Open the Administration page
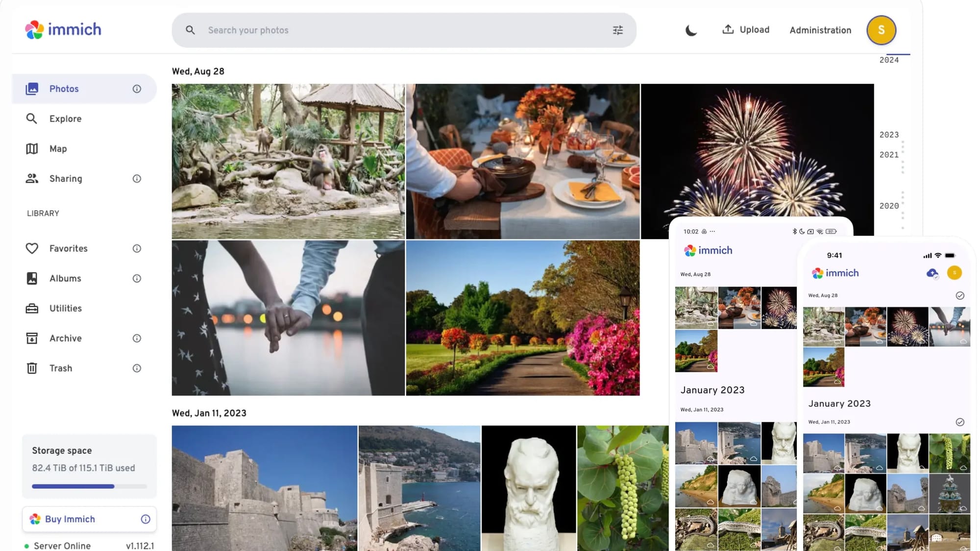The width and height of the screenshot is (980, 551). tap(820, 30)
